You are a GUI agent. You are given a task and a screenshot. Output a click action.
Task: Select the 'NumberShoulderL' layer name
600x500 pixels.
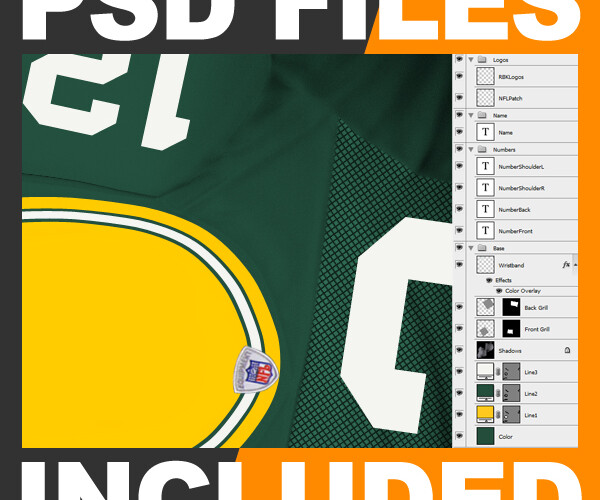(521, 167)
